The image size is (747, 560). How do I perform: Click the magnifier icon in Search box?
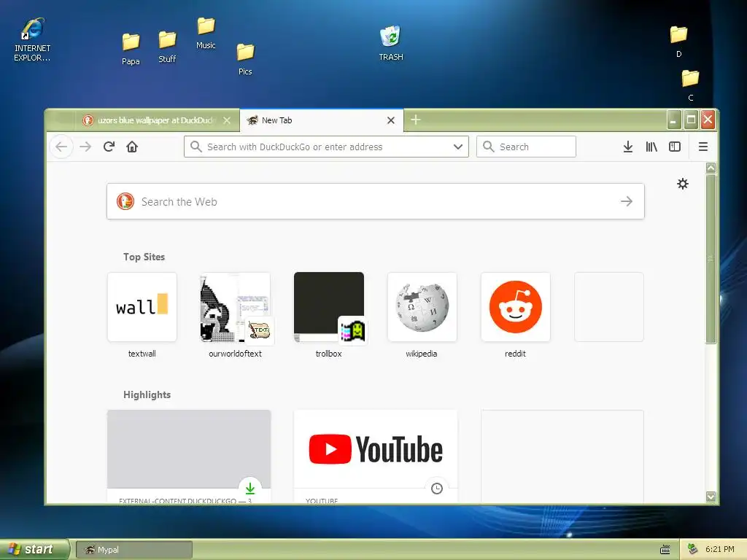488,147
